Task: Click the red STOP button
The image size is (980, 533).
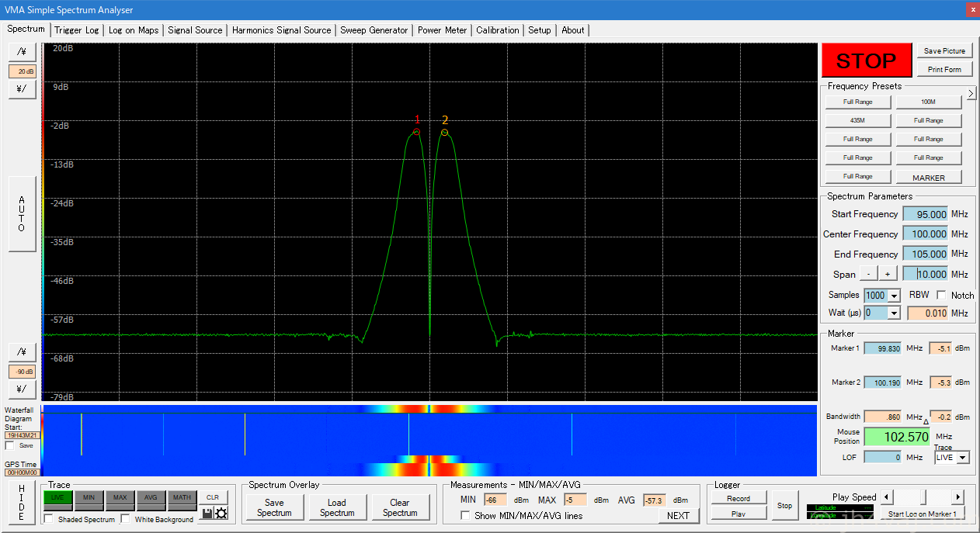Action: click(867, 61)
